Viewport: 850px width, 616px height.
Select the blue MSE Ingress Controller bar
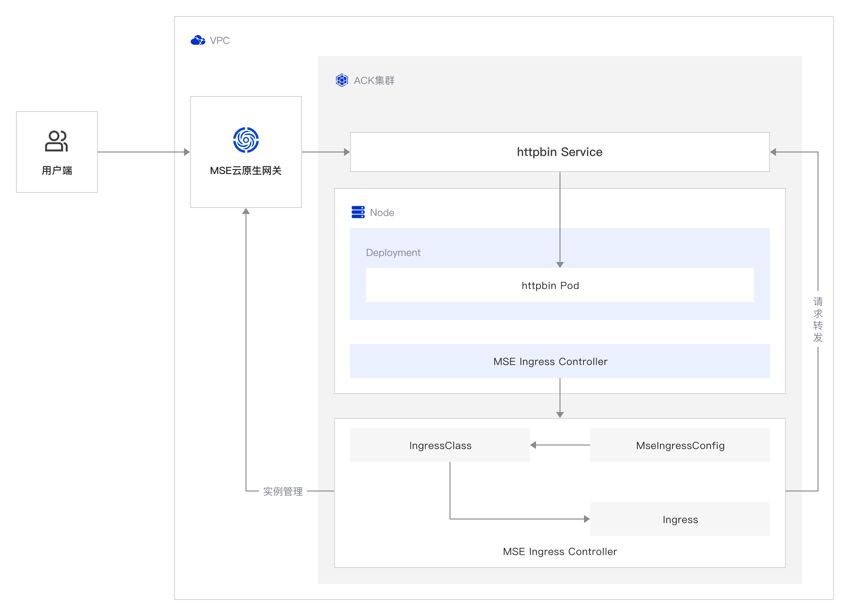point(560,361)
